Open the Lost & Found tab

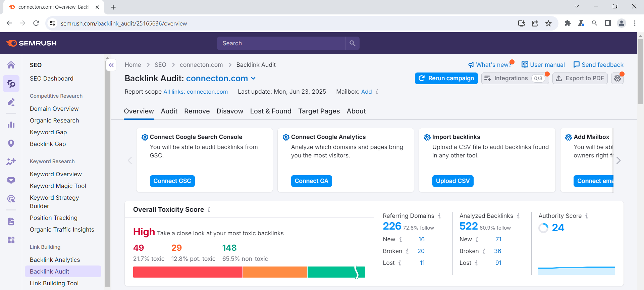click(x=271, y=111)
